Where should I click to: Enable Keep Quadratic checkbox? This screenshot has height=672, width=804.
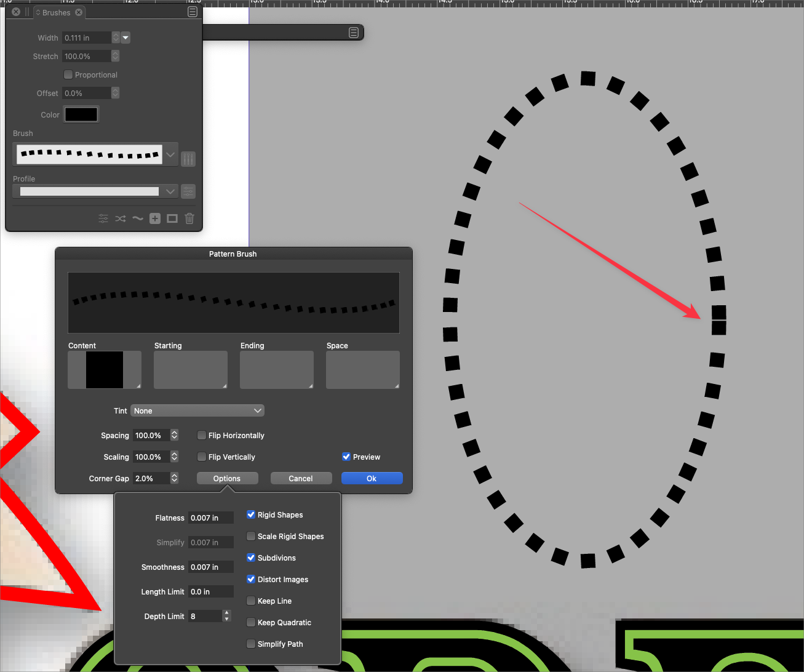tap(251, 623)
